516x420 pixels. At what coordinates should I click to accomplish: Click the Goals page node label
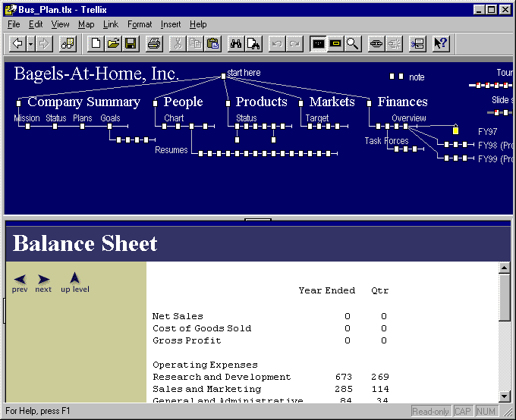[x=110, y=118]
